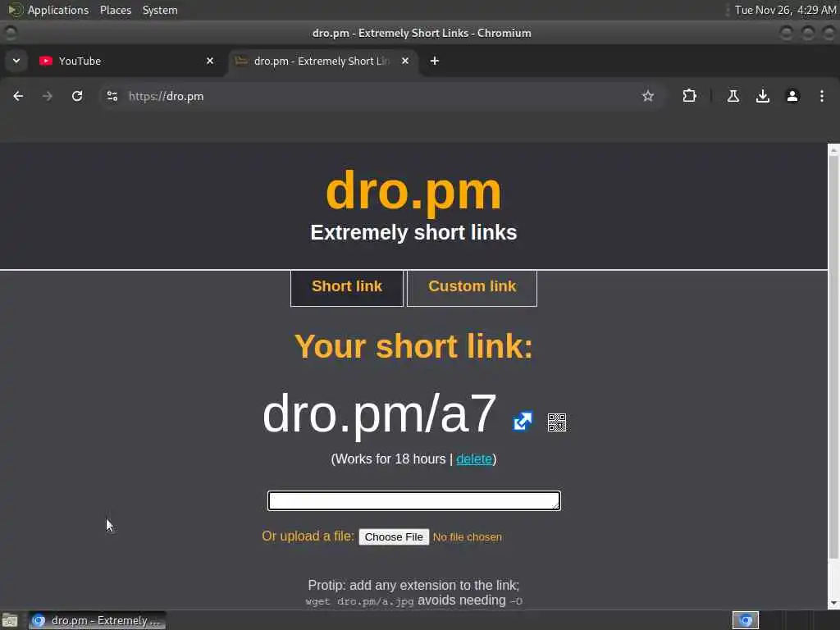Open the profile avatar menu
840x630 pixels.
click(x=792, y=96)
